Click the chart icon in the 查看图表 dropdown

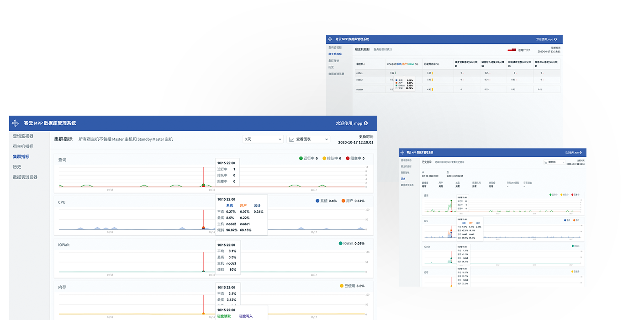pos(291,139)
